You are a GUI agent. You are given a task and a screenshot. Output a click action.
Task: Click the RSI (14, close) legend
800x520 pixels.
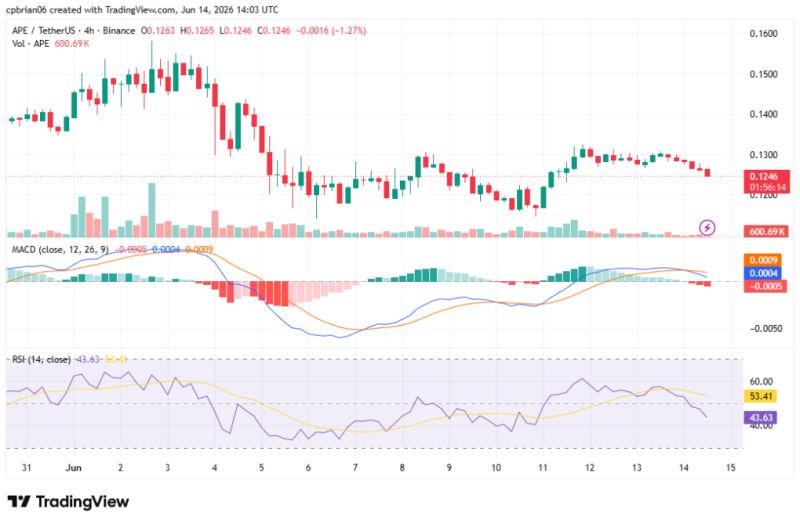[41, 359]
